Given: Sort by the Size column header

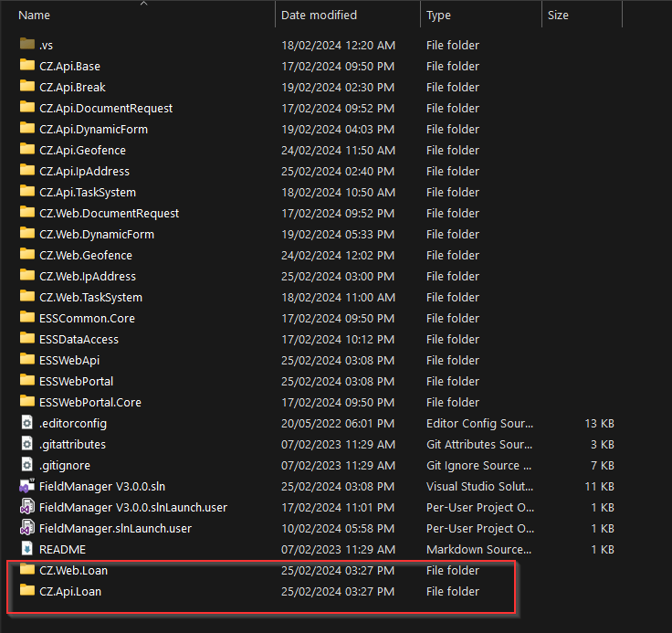Looking at the screenshot, I should point(558,15).
